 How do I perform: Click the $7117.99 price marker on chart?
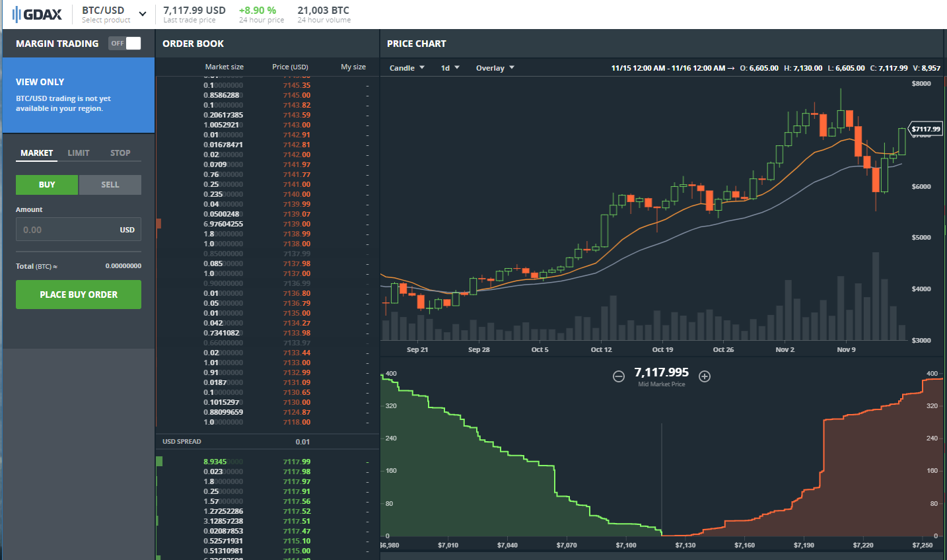click(925, 129)
